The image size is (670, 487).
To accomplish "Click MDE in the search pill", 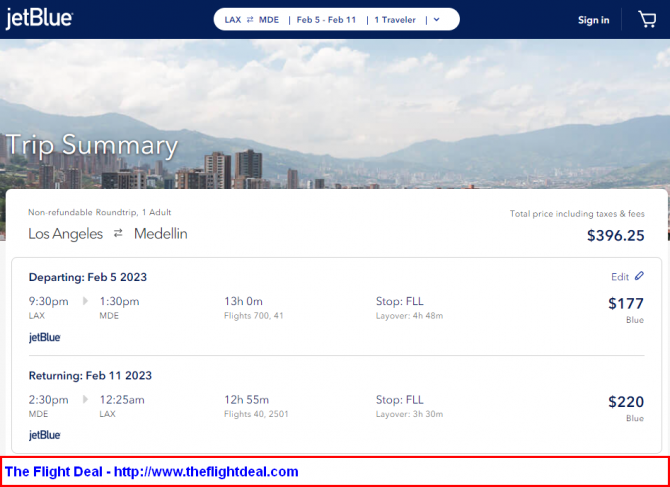I will point(269,20).
